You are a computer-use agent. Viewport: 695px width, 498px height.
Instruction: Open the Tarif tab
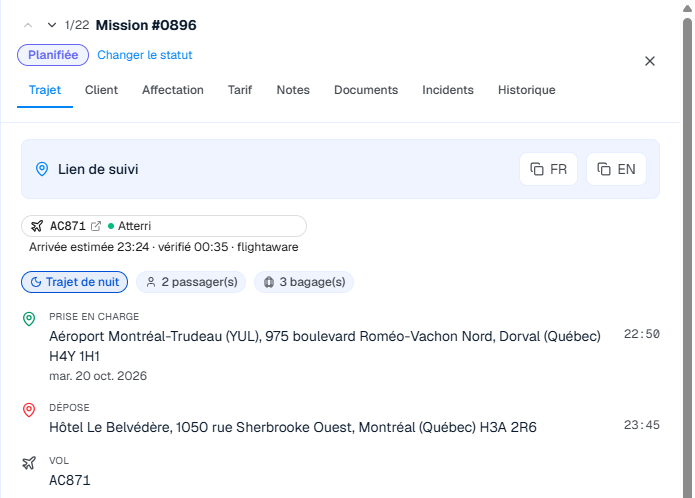(x=240, y=90)
